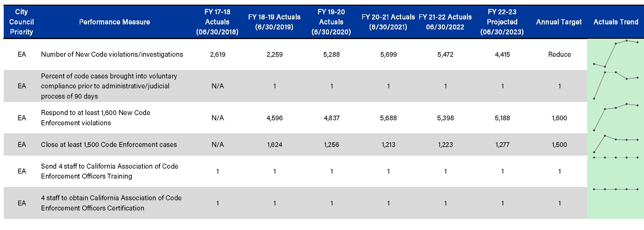Click the New Code violations trend sparkline
This screenshot has width=644, height=230.
point(615,54)
